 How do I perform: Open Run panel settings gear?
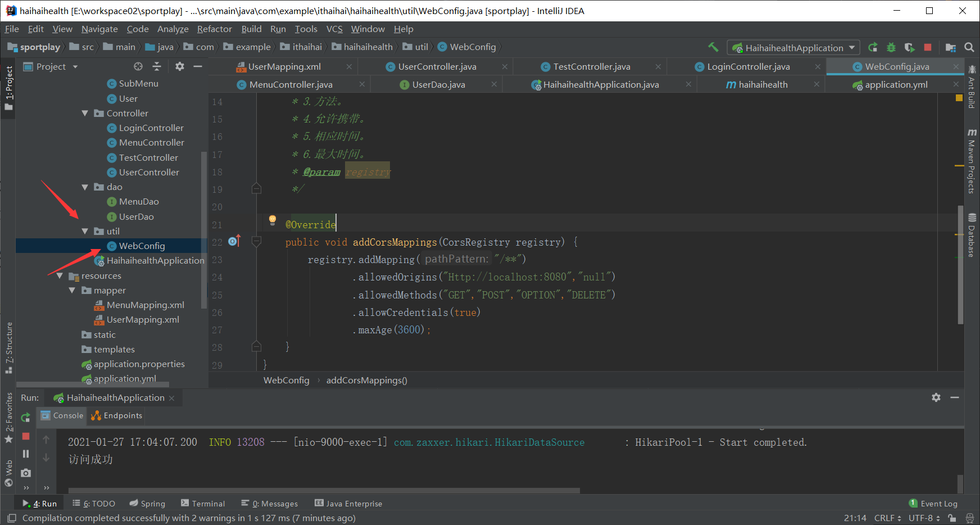click(936, 397)
